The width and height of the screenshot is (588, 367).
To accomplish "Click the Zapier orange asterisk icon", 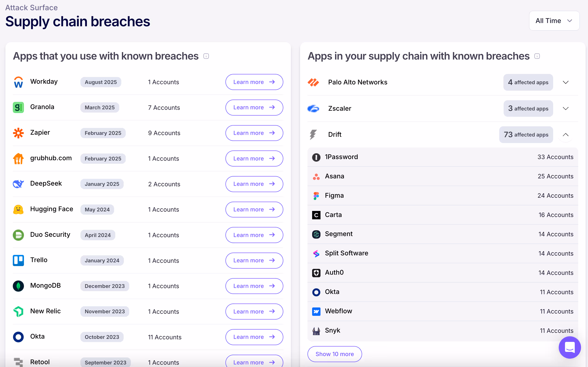I will [x=18, y=133].
